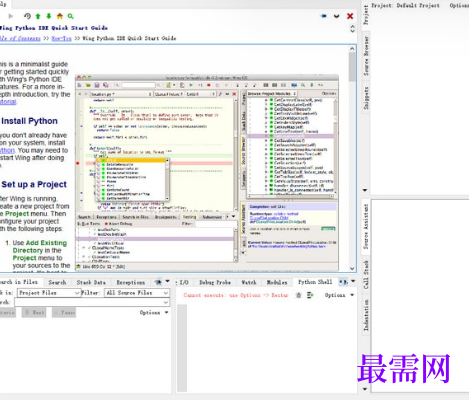Expand the lower right panel tab arrow
Viewport: 469px width, 400px height.
(x=365, y=389)
